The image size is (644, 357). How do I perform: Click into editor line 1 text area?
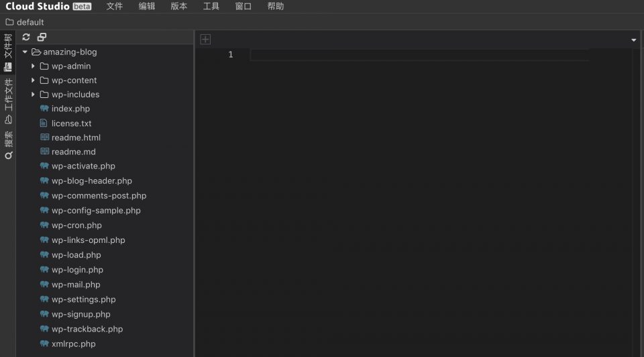click(x=420, y=54)
